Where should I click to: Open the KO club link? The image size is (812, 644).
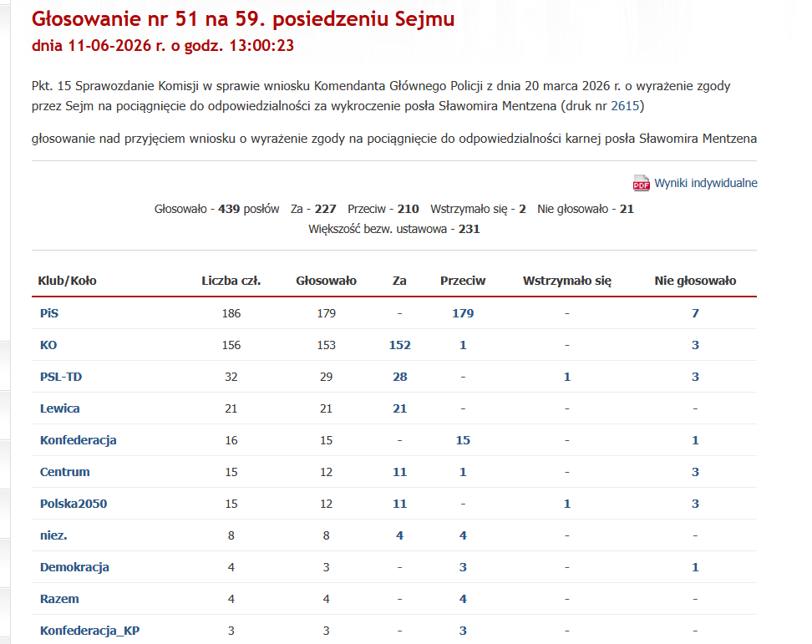tap(48, 345)
